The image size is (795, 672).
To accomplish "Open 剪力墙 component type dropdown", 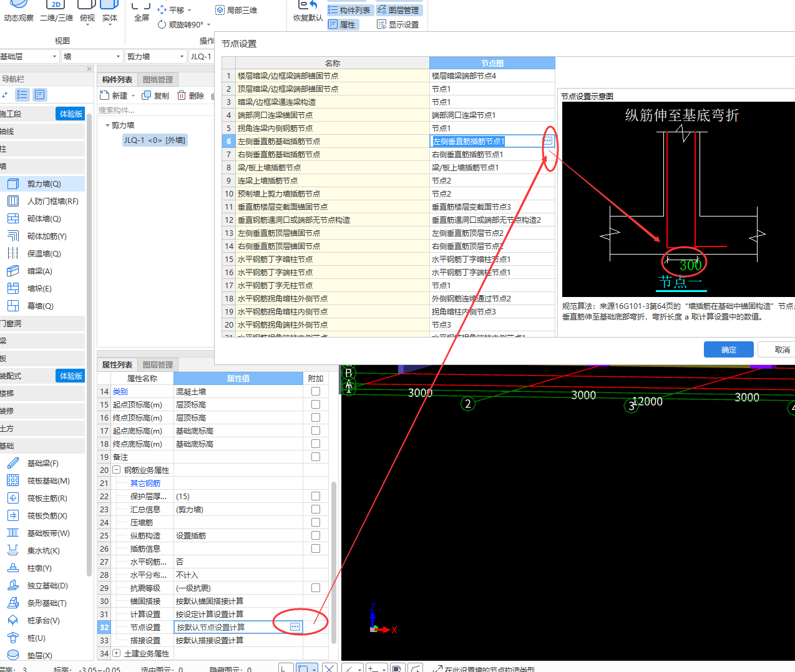I will [182, 57].
